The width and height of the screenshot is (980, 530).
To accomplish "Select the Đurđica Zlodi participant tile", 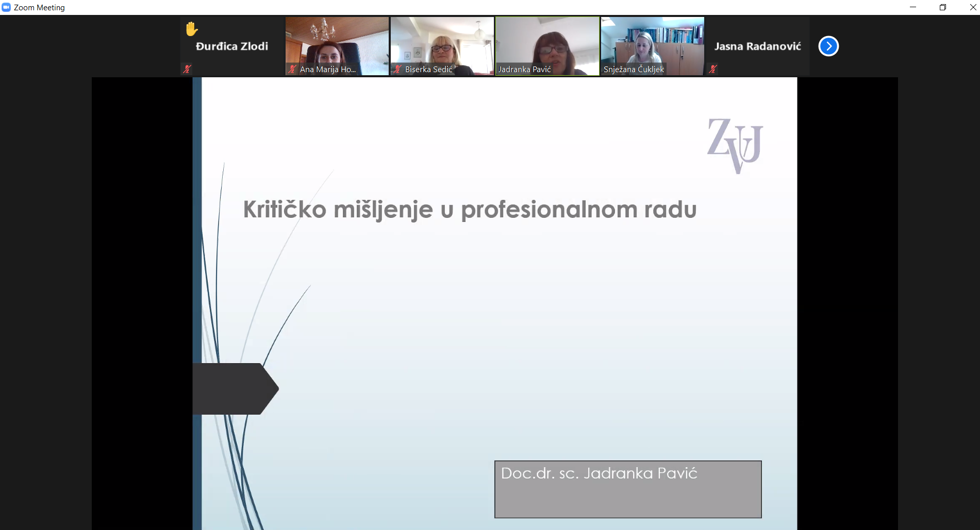I will (x=232, y=46).
